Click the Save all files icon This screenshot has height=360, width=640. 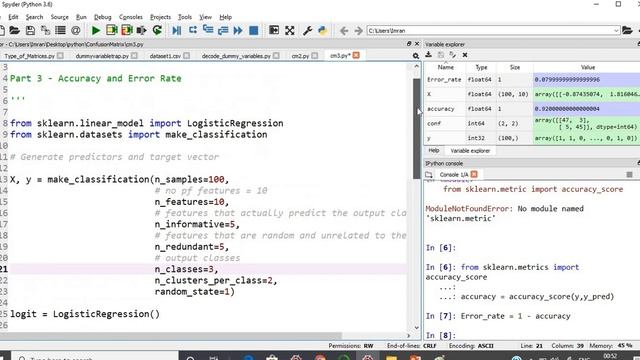[45, 30]
